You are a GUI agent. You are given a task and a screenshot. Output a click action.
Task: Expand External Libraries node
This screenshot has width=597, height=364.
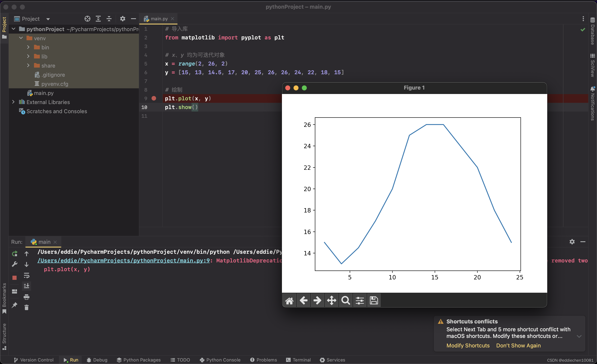pyautogui.click(x=13, y=102)
